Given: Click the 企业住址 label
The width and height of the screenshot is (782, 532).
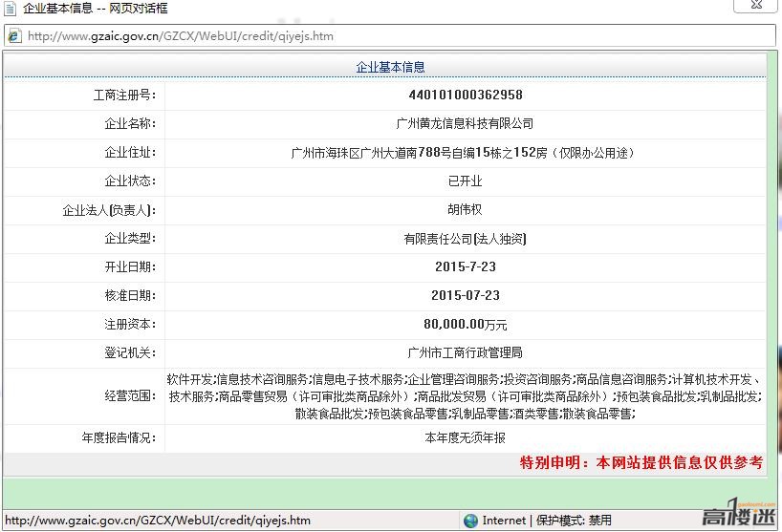Looking at the screenshot, I should (x=130, y=153).
